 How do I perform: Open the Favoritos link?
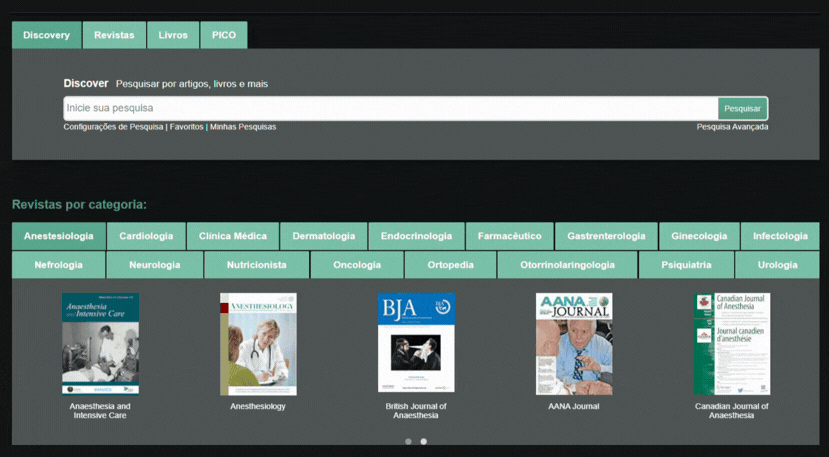[x=186, y=127]
